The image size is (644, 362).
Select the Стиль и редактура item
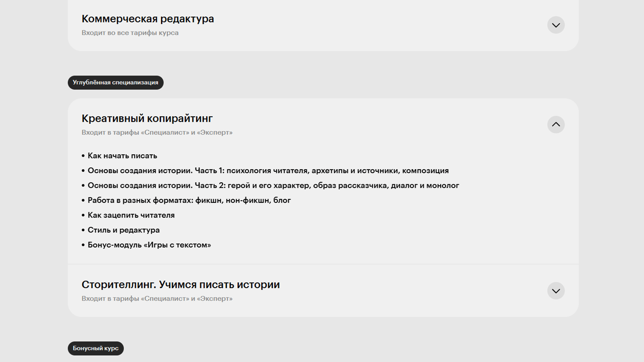(x=123, y=230)
